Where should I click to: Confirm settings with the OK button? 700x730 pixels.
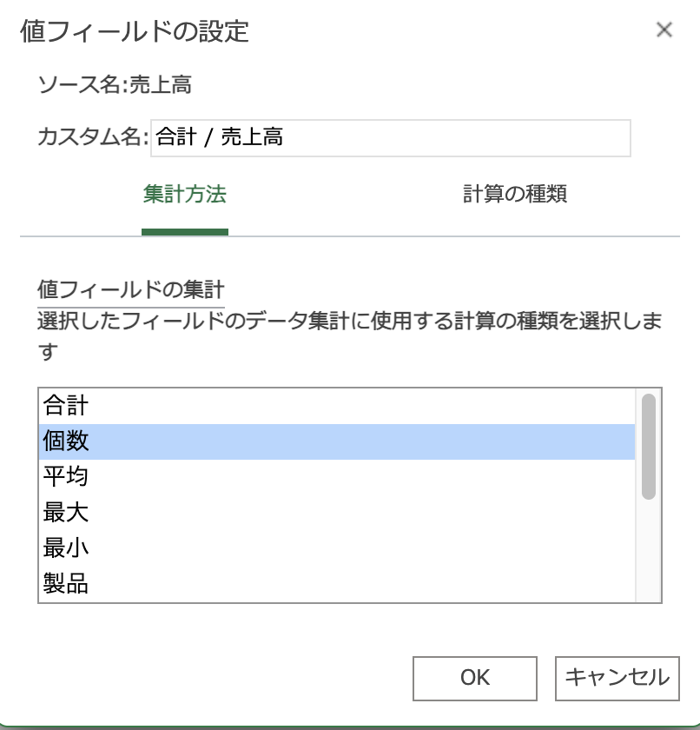point(475,678)
